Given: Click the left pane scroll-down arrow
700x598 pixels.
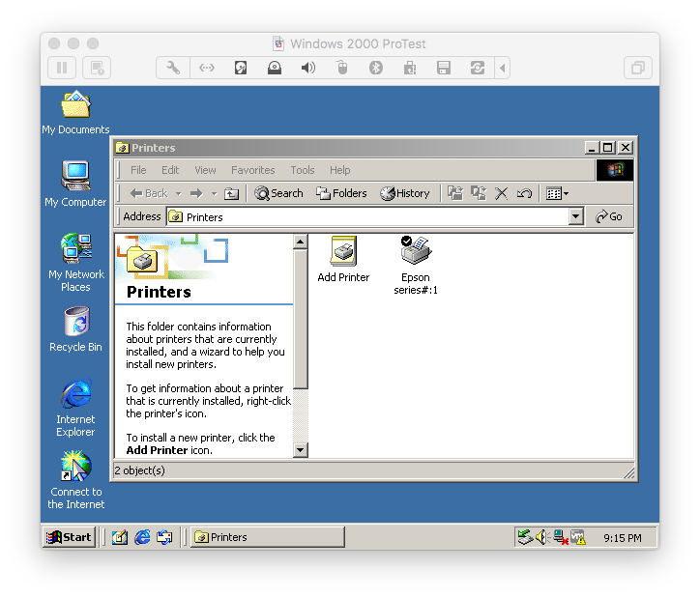Looking at the screenshot, I should (300, 449).
